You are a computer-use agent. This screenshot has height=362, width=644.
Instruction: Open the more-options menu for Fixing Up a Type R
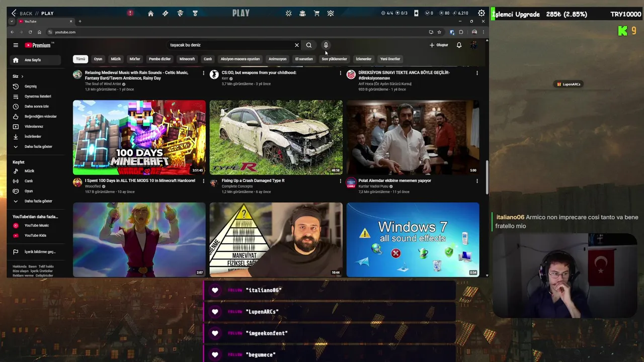340,181
